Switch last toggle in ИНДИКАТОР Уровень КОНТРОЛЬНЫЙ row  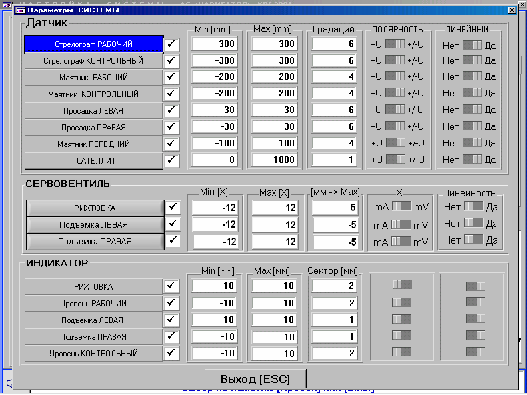coord(475,352)
